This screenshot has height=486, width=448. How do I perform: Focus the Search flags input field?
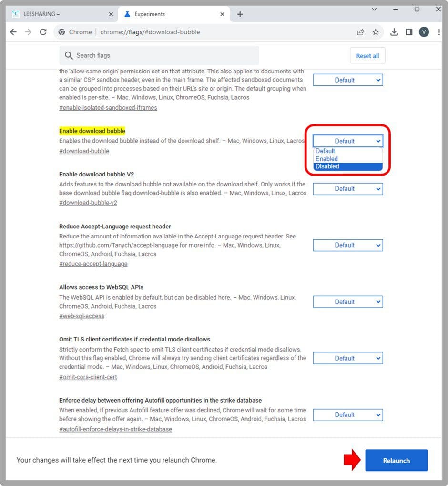[x=159, y=55]
